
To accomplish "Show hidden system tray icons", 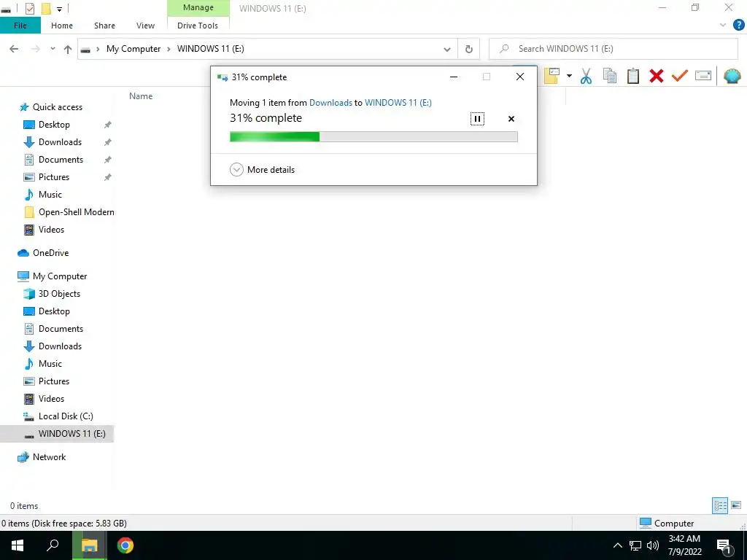I will coord(617,545).
